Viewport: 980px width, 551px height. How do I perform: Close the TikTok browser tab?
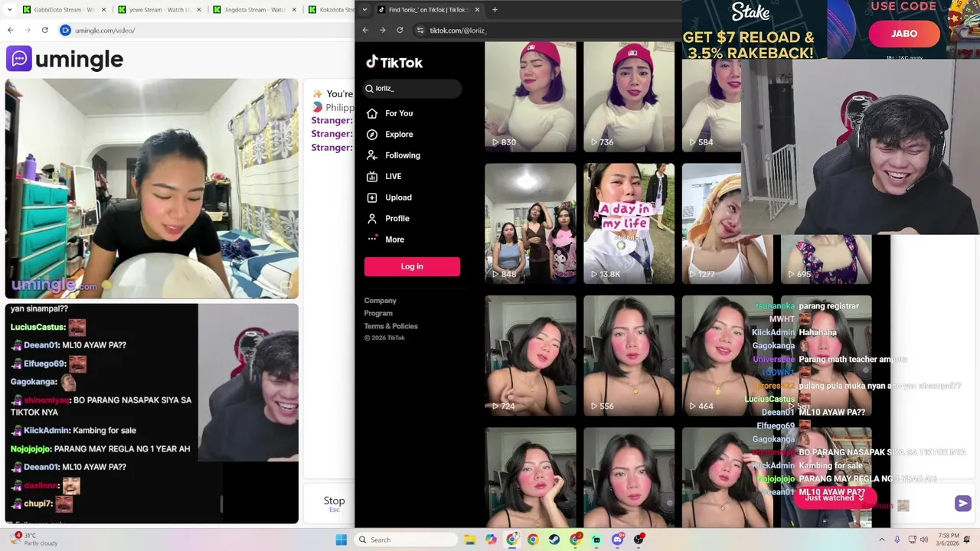(x=477, y=10)
